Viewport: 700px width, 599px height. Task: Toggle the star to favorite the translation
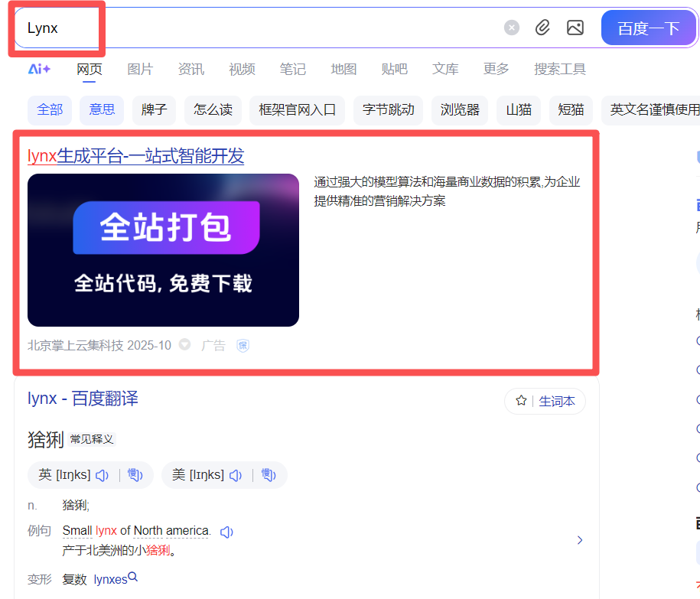[523, 401]
